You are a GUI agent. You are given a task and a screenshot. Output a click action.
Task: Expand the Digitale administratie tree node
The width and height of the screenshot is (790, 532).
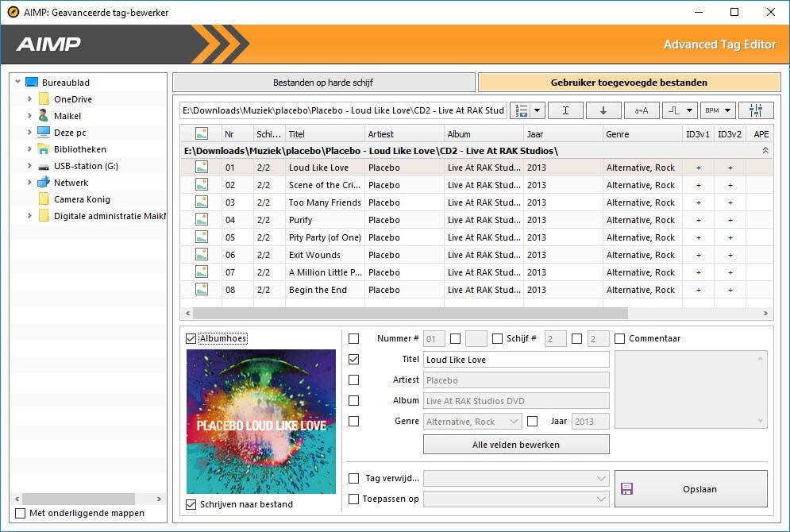point(29,216)
